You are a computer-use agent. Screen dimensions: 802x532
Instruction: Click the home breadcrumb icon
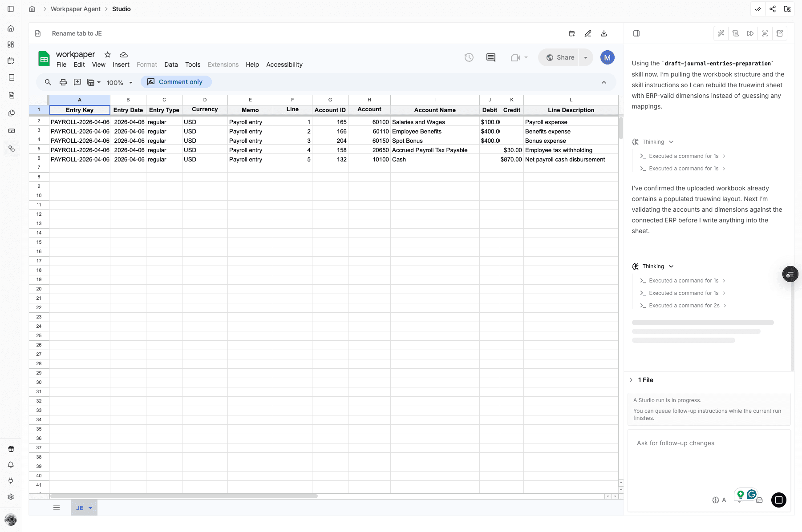[x=32, y=9]
